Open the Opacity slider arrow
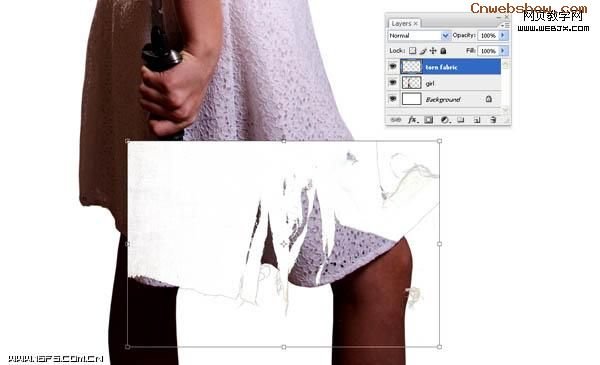Screen dimensions: 600x365 coord(503,36)
